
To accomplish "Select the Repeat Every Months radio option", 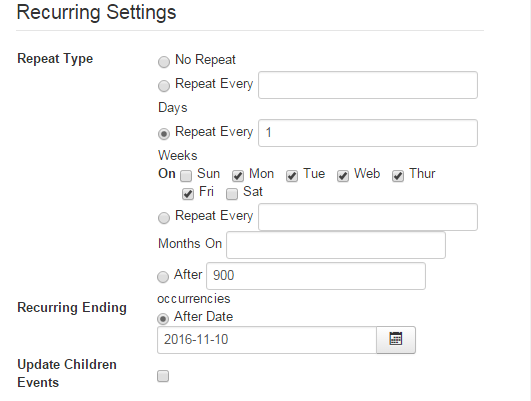I will (x=164, y=218).
